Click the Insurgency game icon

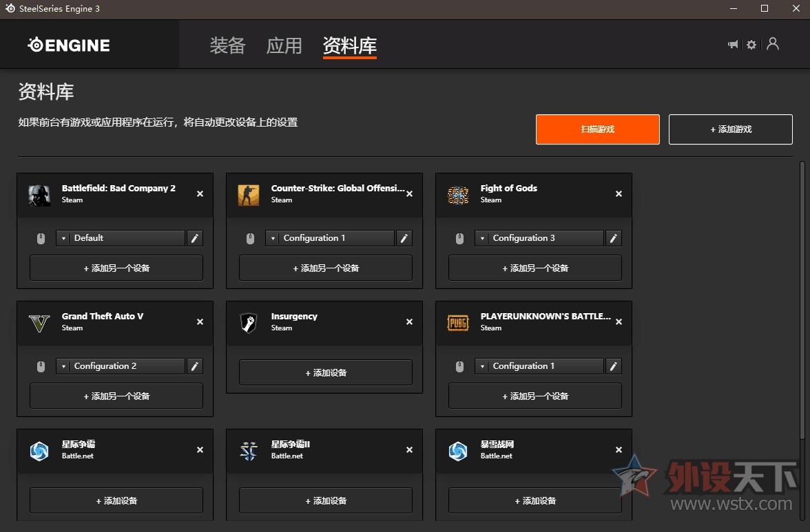point(249,323)
